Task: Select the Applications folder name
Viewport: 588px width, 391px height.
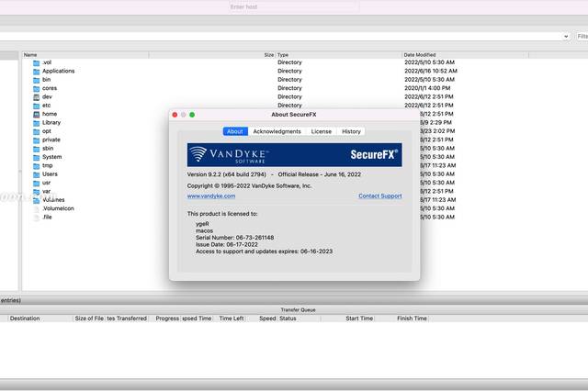Action: click(59, 71)
